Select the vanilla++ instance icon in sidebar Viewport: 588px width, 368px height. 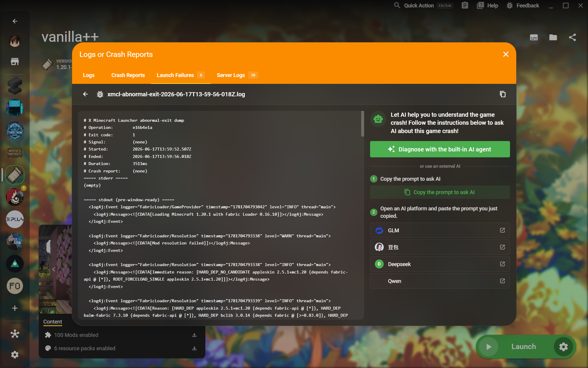[x=15, y=175]
